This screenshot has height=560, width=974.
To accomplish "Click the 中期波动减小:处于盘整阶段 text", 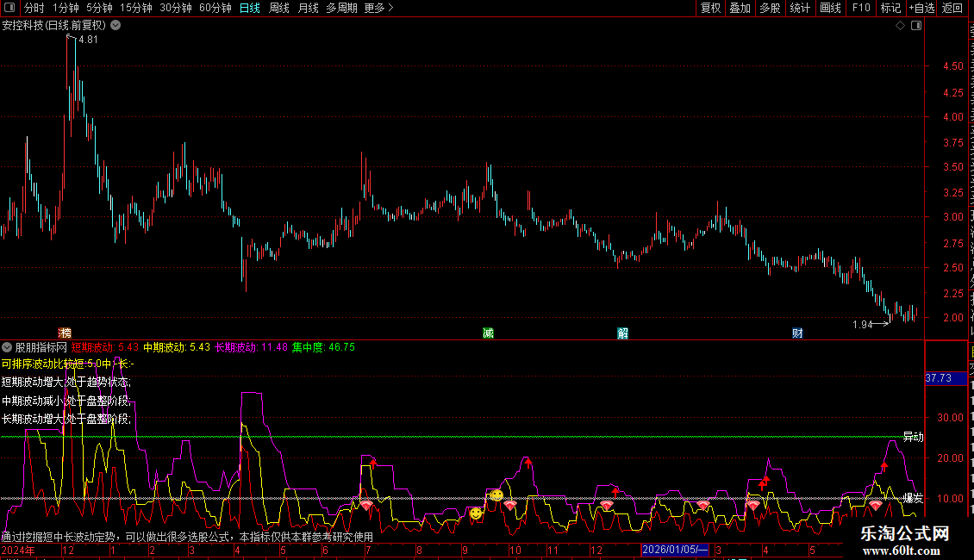I will [66, 401].
